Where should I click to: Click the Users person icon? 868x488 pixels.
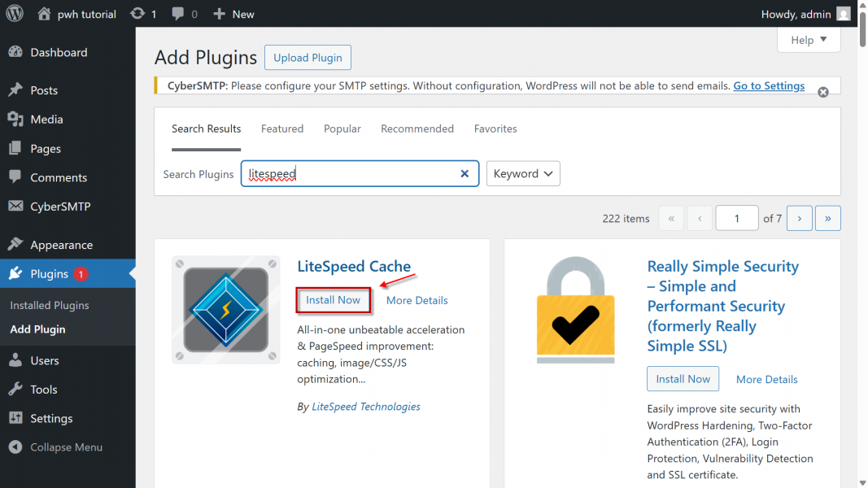[x=15, y=360]
